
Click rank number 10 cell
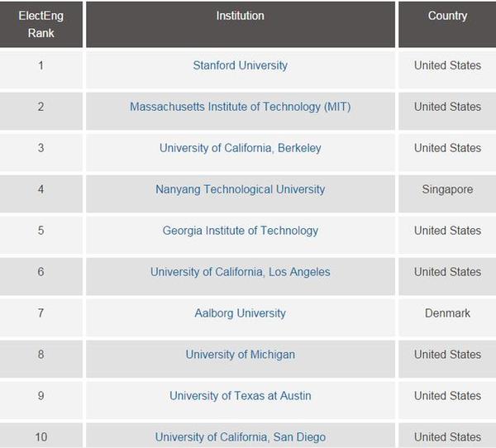coord(41,436)
